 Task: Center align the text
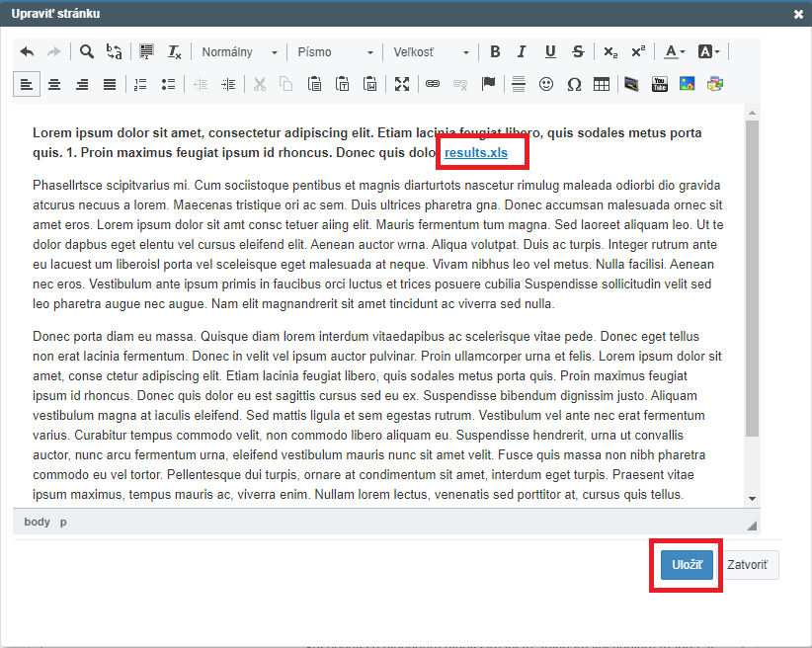(x=54, y=84)
